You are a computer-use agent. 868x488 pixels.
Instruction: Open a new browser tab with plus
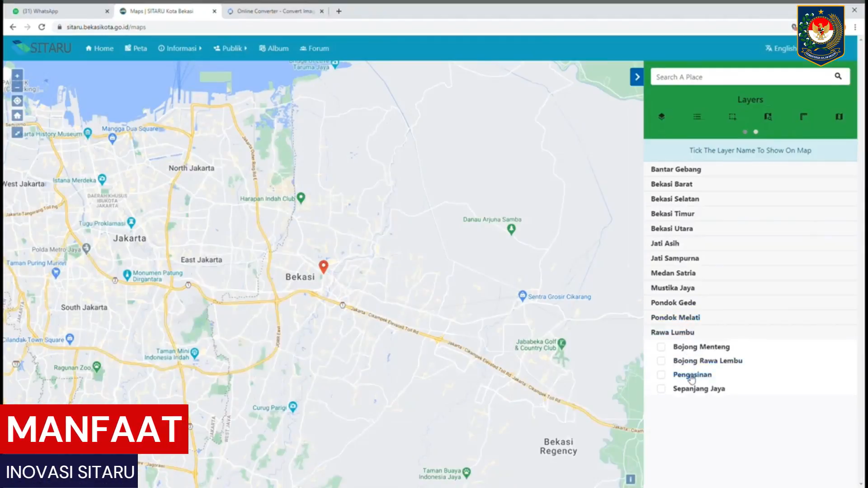339,11
